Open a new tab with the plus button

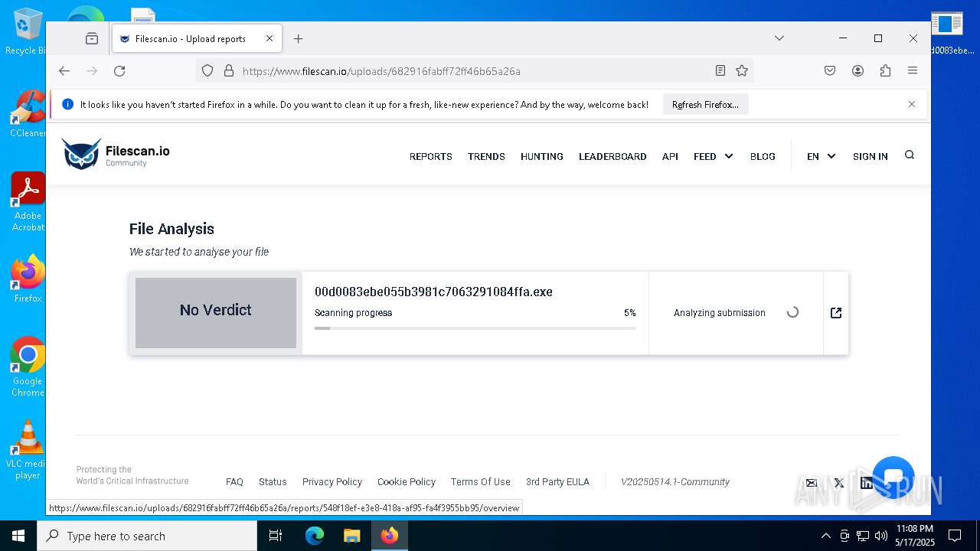(x=299, y=38)
